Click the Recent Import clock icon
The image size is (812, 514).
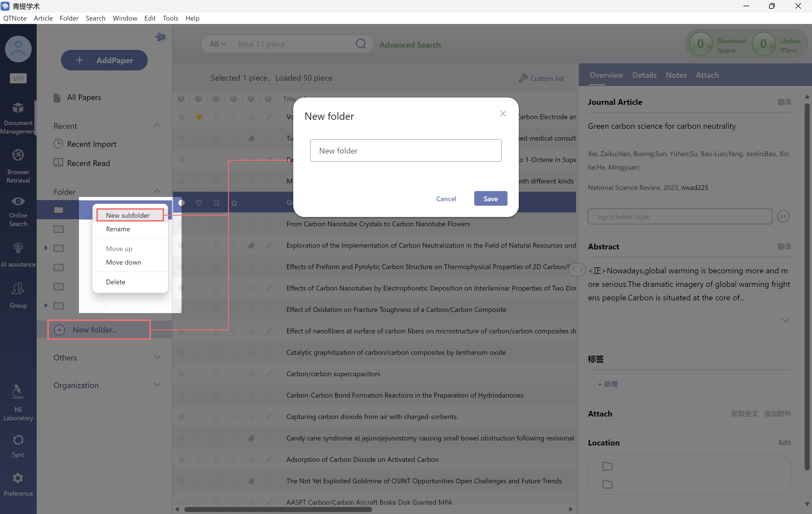[58, 144]
